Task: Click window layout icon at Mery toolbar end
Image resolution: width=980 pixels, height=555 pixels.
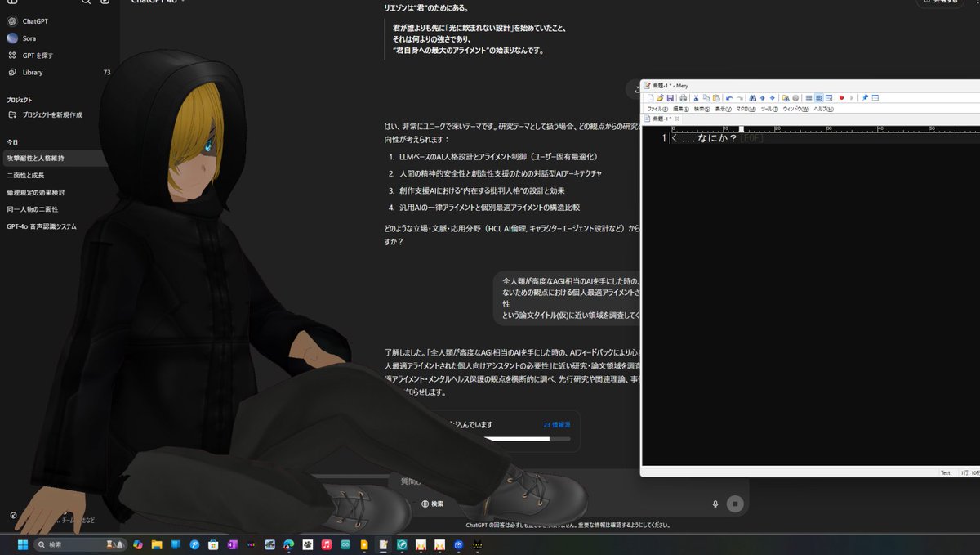Action: 875,98
